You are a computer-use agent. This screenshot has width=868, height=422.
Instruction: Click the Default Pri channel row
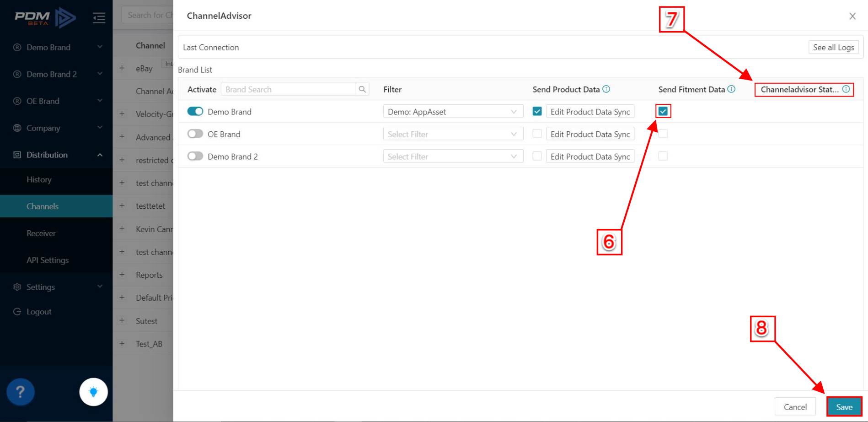pyautogui.click(x=144, y=298)
